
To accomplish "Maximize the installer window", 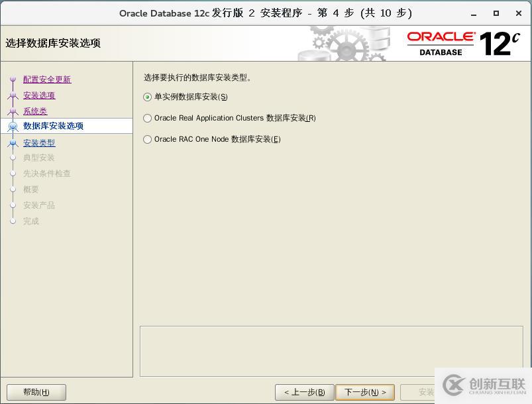I will point(496,13).
